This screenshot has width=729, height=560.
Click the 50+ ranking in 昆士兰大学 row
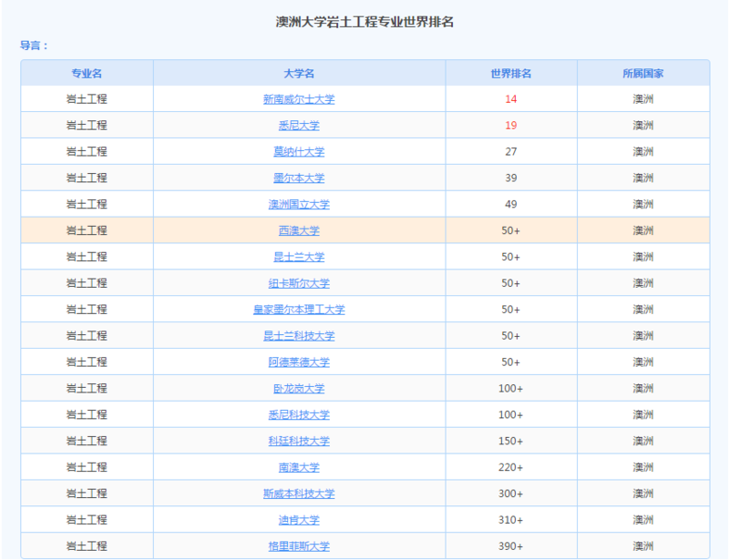(x=511, y=257)
